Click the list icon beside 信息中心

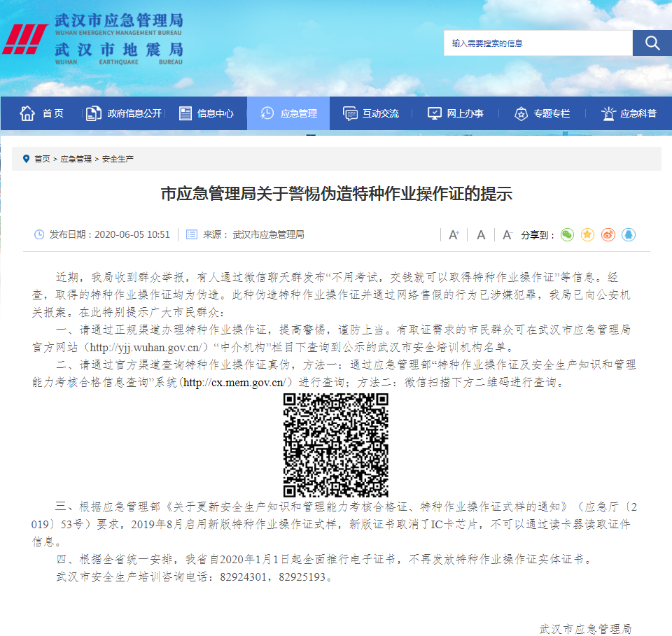(185, 113)
